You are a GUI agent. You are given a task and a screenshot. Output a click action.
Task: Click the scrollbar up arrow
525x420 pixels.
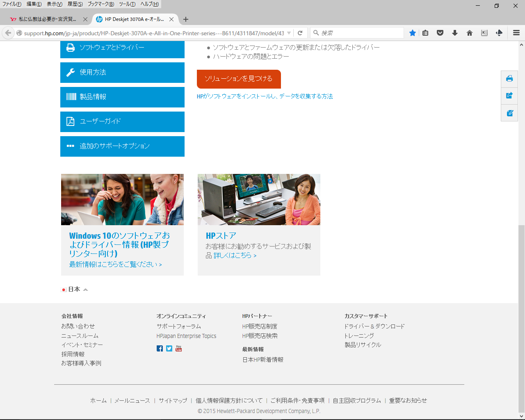pyautogui.click(x=521, y=45)
